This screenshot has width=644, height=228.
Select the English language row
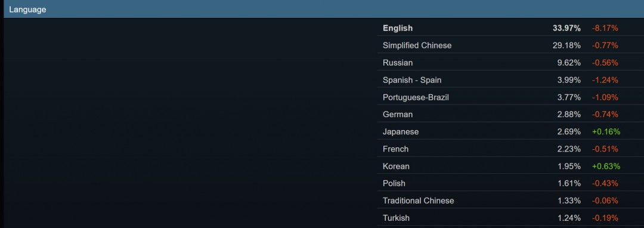click(x=510, y=28)
